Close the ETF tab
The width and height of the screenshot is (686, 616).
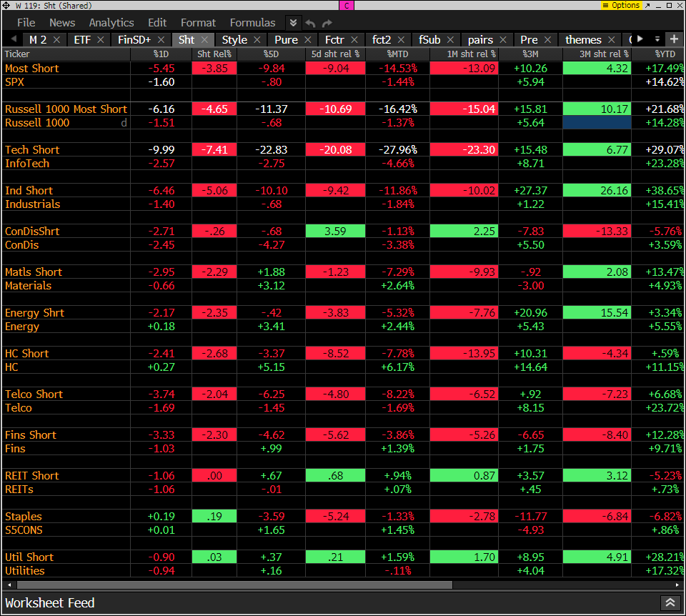click(101, 40)
